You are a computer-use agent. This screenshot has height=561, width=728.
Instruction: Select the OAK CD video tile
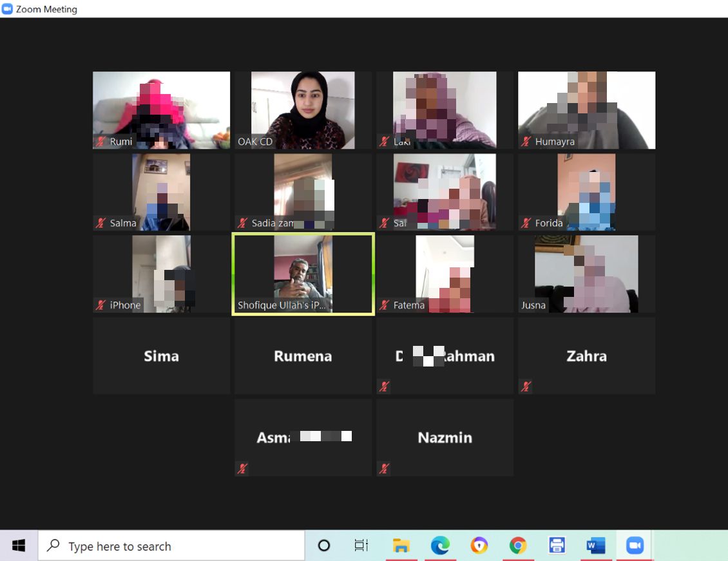[303, 110]
